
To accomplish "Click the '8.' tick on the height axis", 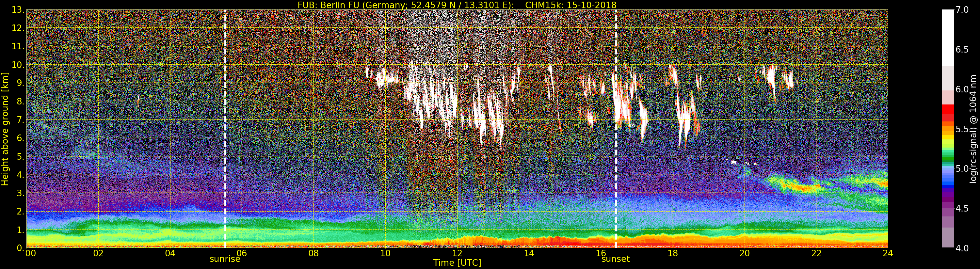I will coord(21,102).
